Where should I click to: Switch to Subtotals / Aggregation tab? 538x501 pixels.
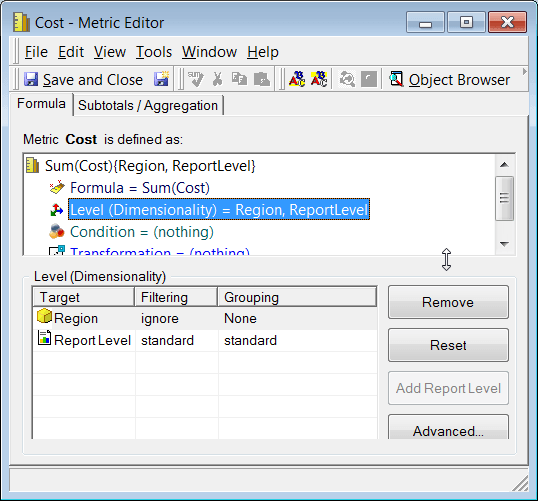(x=148, y=105)
